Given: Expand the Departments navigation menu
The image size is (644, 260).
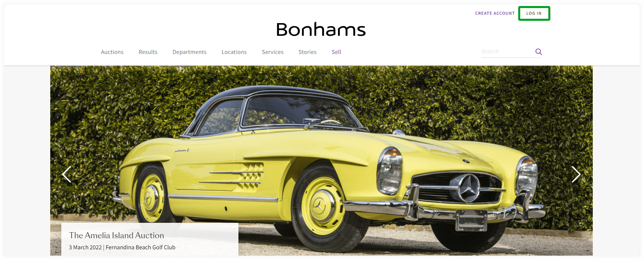Looking at the screenshot, I should (190, 52).
